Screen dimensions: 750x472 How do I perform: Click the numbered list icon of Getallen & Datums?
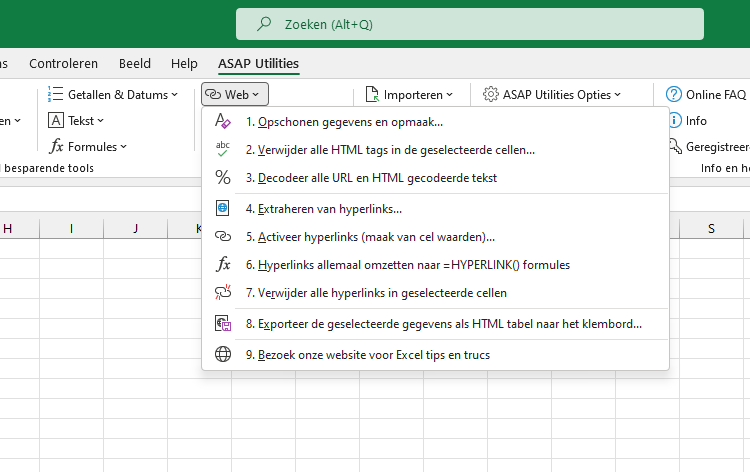[x=55, y=94]
